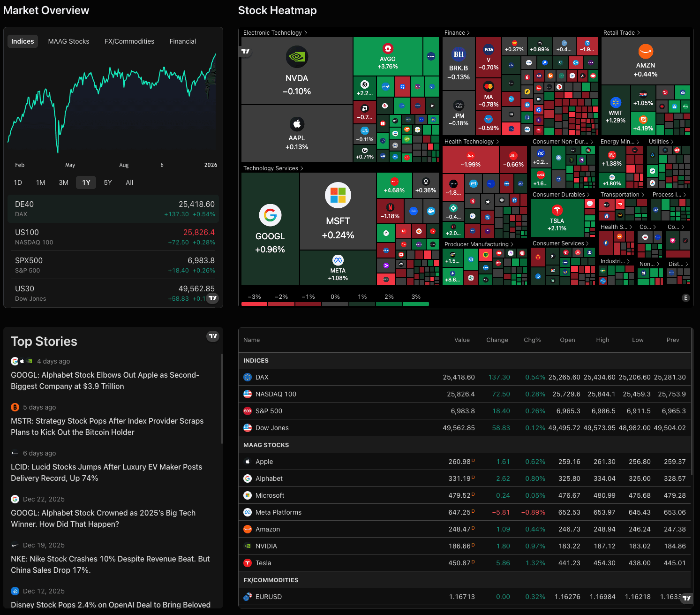Select the 1D time range
Screen dimensions: 700x615
pos(18,182)
